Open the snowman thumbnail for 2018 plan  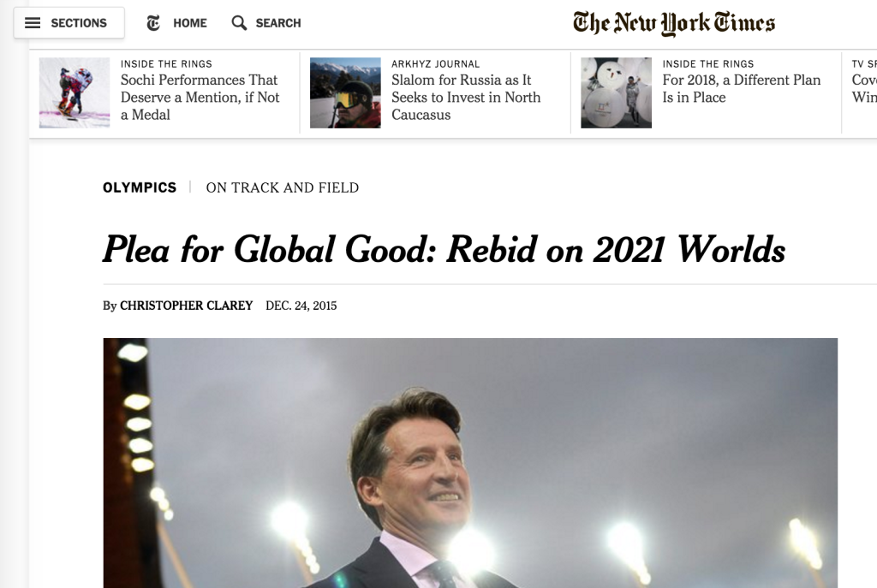[616, 92]
